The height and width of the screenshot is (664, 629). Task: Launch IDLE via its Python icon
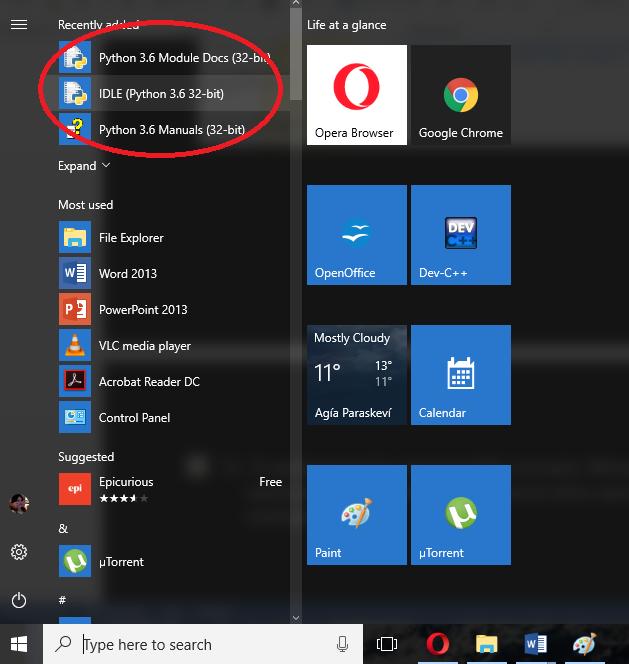tap(75, 93)
